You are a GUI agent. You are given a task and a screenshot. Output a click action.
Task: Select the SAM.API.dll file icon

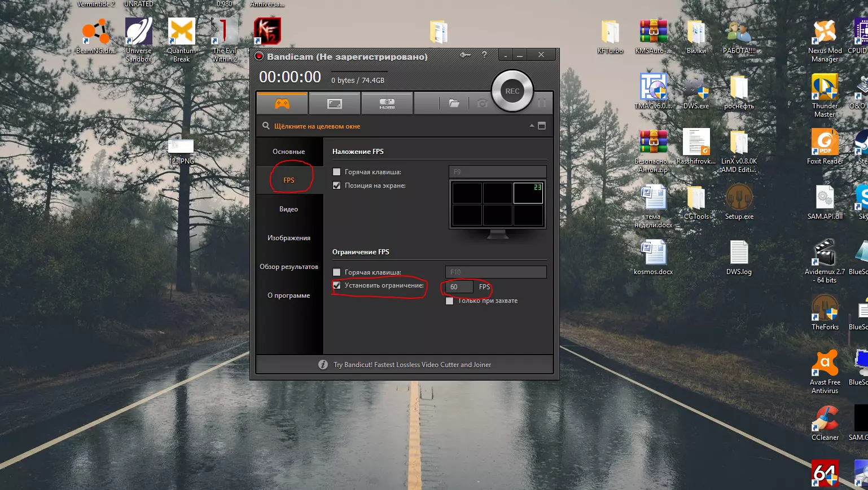click(x=825, y=202)
